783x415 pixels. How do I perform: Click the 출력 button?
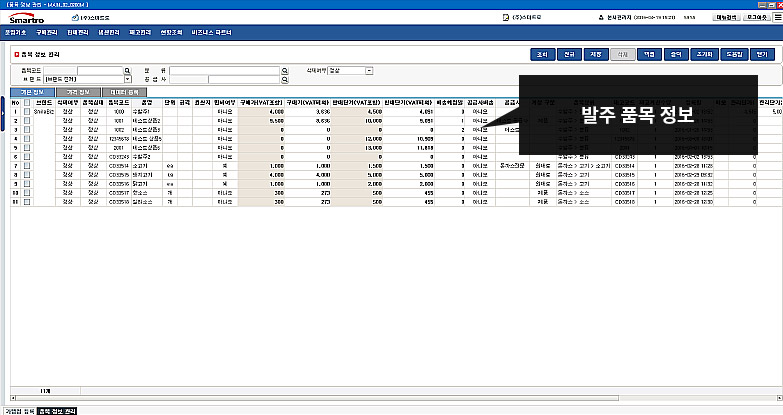(676, 54)
